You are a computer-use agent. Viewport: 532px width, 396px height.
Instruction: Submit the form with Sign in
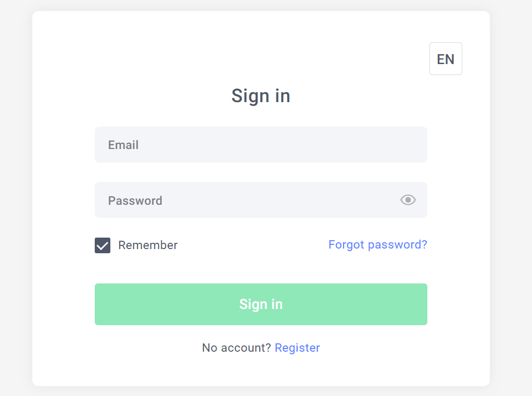(261, 304)
